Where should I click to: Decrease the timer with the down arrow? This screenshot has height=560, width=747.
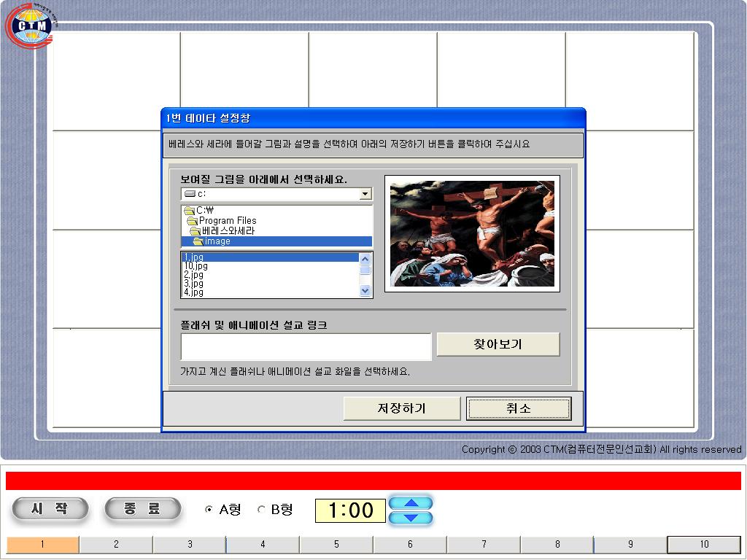[411, 518]
